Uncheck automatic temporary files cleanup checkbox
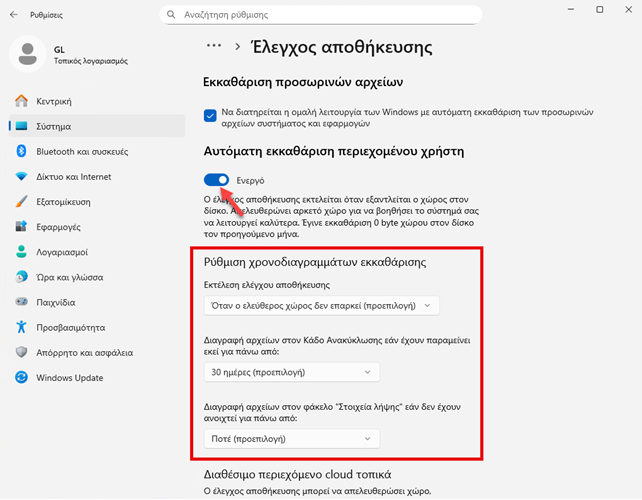This screenshot has width=642, height=500. point(210,116)
